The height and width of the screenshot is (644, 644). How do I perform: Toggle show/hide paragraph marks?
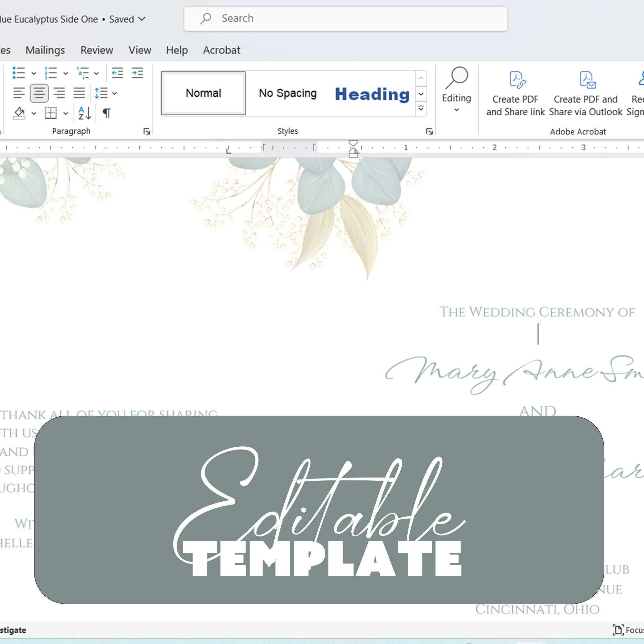tap(106, 114)
